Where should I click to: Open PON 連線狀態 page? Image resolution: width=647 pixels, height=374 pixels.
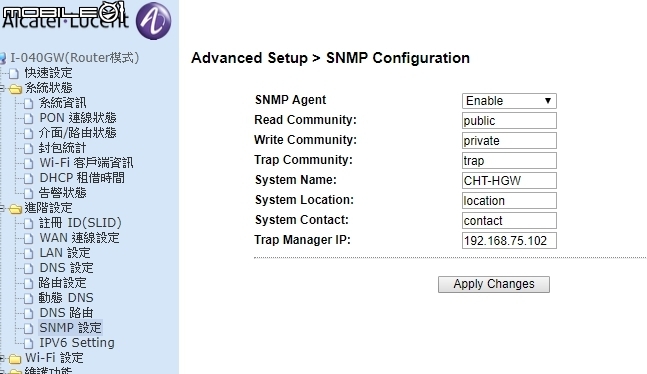point(78,118)
